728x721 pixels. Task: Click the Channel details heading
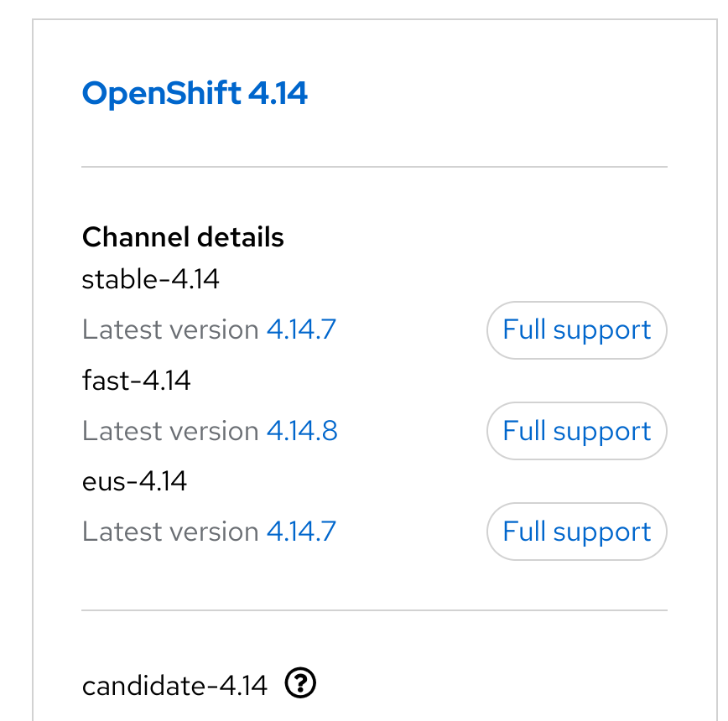click(183, 237)
